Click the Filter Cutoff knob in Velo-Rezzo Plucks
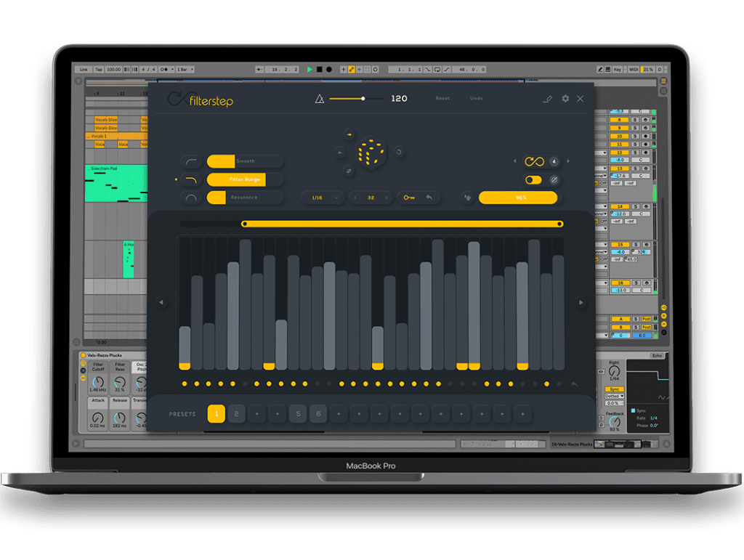Screen dimensions: 744x560 (x=98, y=382)
